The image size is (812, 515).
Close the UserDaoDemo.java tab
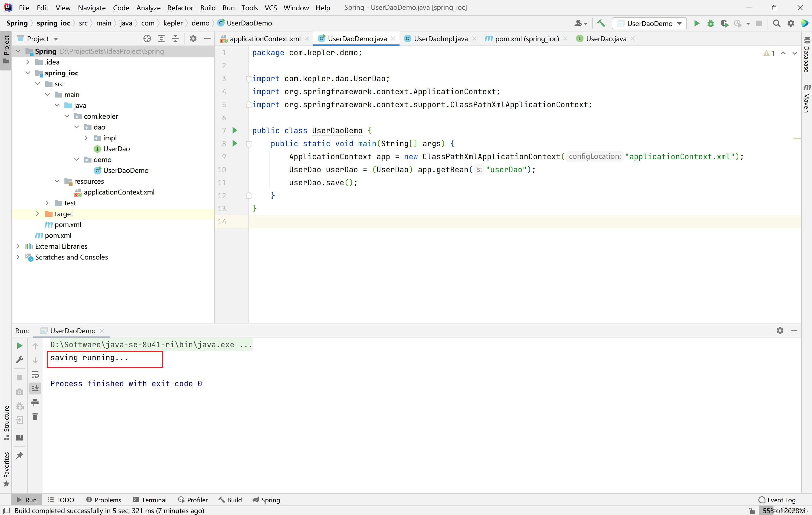tap(393, 38)
